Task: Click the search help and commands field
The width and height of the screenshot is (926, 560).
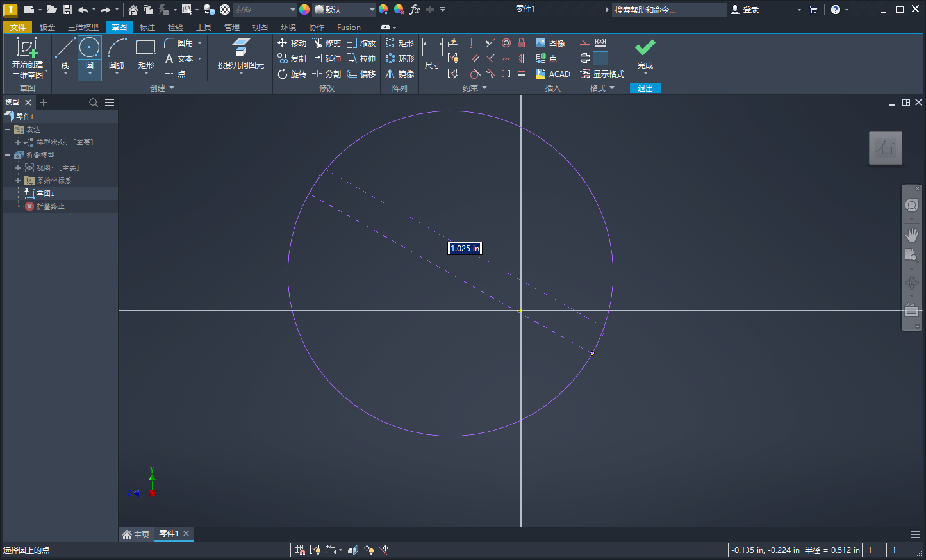Action: (x=670, y=10)
